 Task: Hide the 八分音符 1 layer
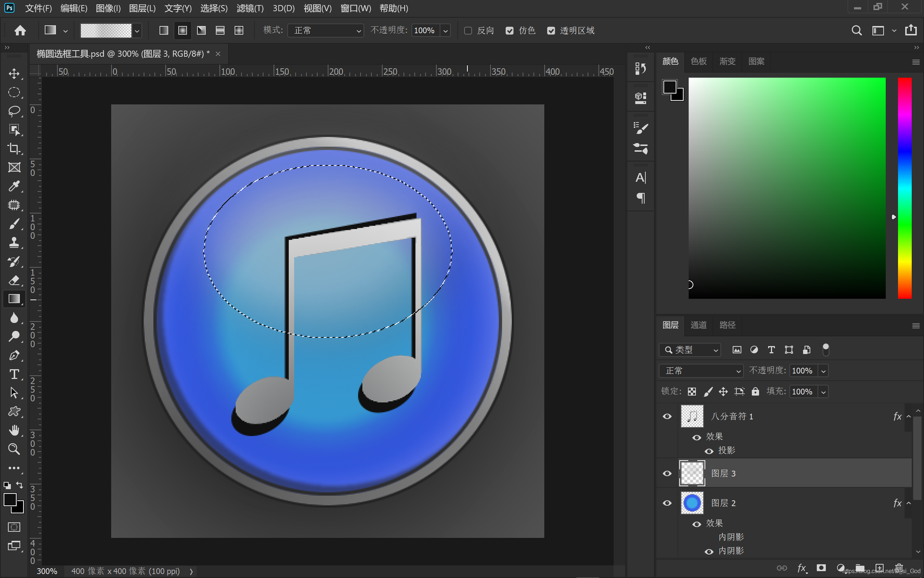coord(667,416)
